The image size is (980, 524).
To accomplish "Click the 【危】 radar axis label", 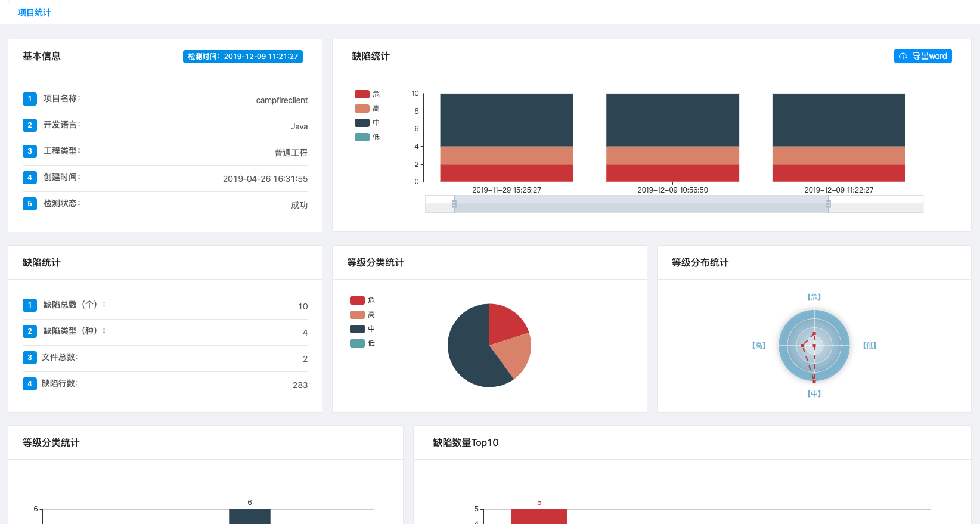I will pyautogui.click(x=814, y=297).
